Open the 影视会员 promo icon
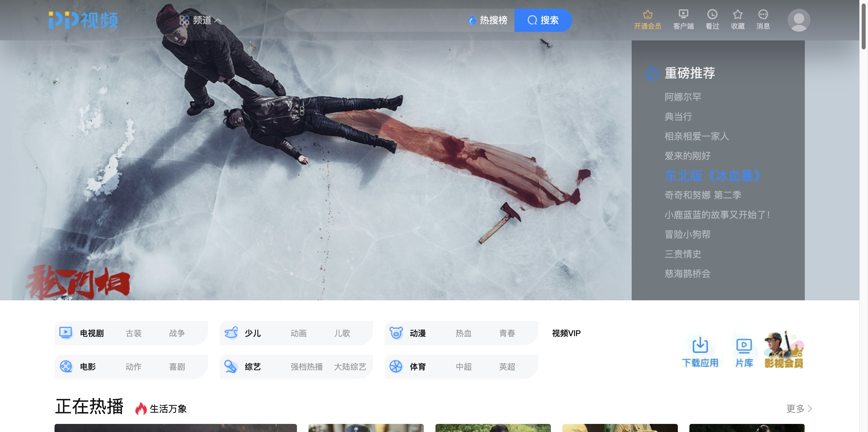The width and height of the screenshot is (868, 432). coord(784,350)
